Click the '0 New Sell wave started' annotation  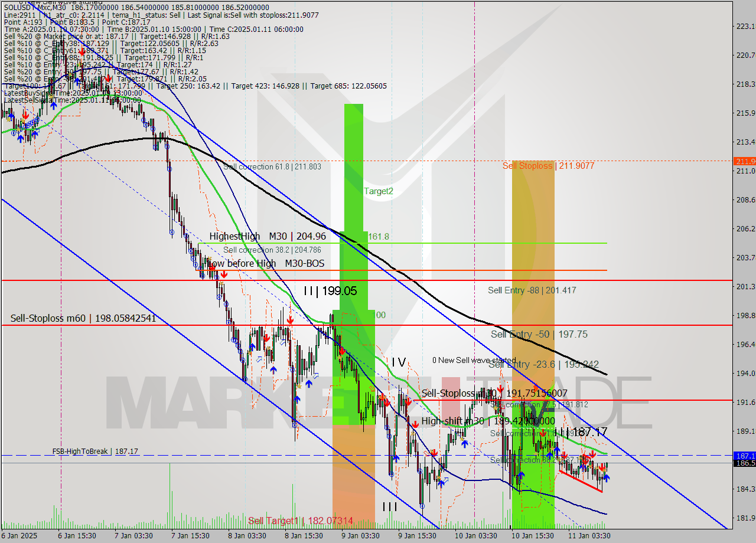[x=474, y=360]
